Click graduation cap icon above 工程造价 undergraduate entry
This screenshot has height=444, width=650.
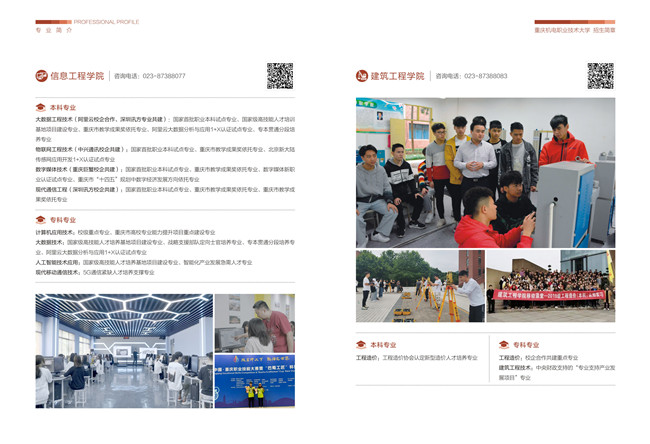coord(361,344)
